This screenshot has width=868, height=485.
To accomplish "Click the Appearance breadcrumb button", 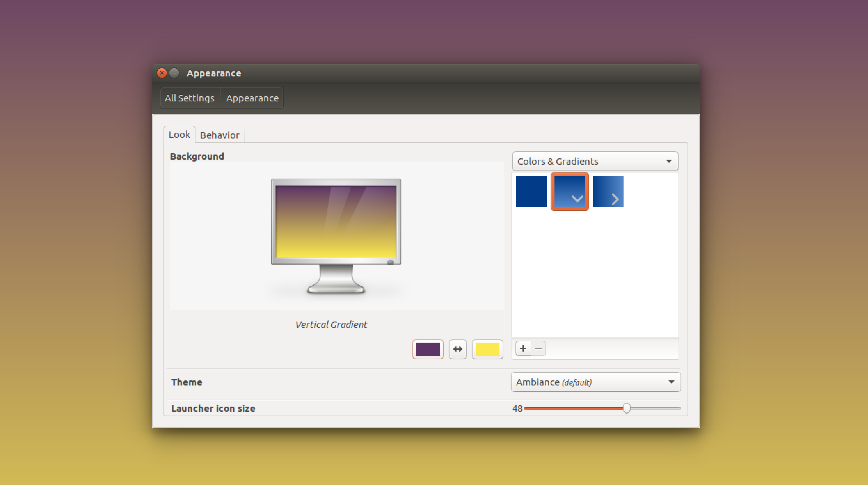I will [x=252, y=98].
